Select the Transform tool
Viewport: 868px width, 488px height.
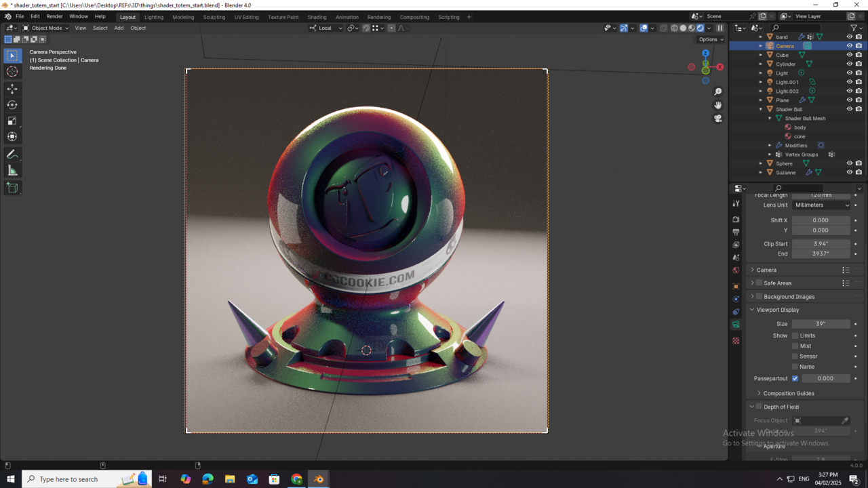click(x=12, y=137)
